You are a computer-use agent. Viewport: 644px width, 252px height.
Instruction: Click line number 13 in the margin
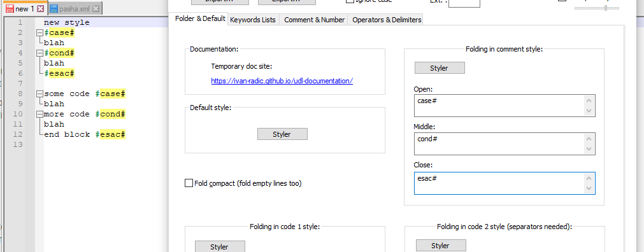click(x=18, y=144)
